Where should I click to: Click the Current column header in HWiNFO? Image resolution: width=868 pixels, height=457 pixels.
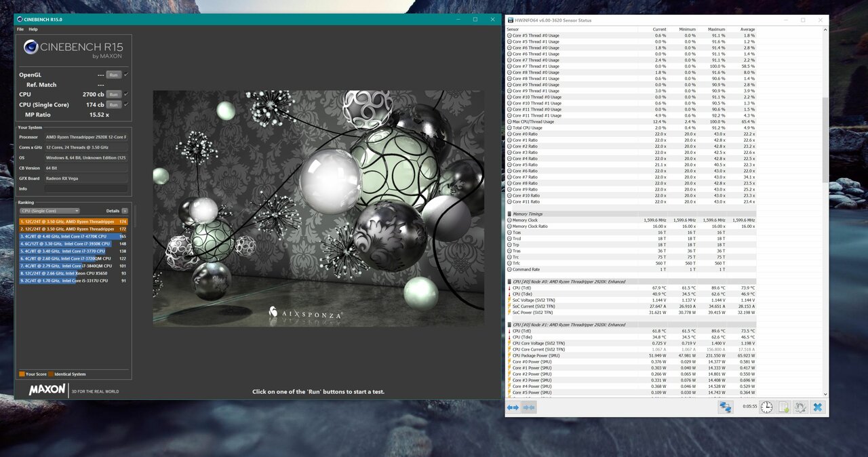pos(659,29)
